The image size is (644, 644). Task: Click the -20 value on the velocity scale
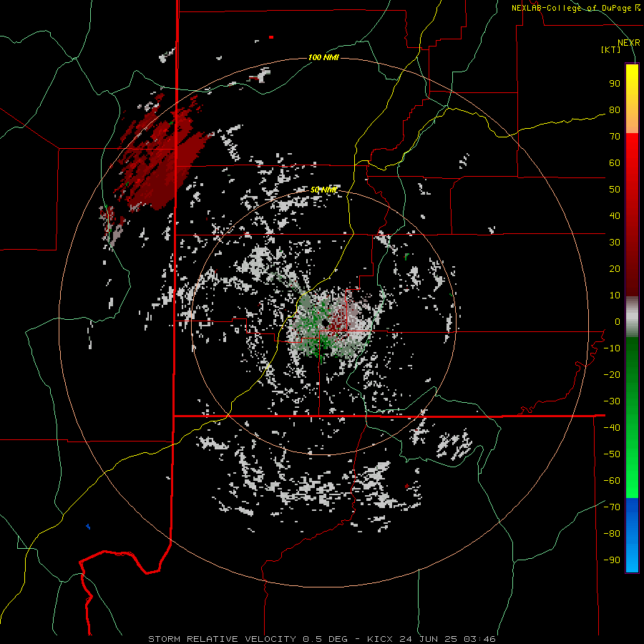pos(612,375)
